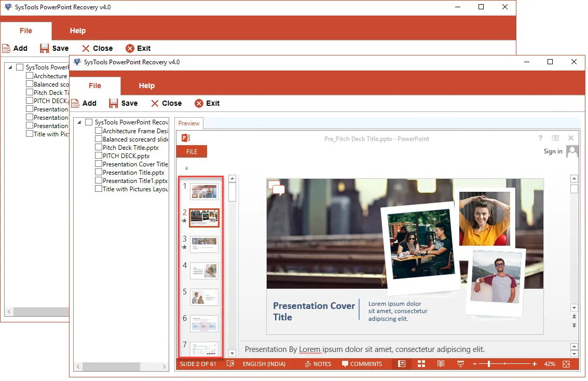The height and width of the screenshot is (381, 588).
Task: Click Sign in link in preview
Action: pyautogui.click(x=553, y=151)
